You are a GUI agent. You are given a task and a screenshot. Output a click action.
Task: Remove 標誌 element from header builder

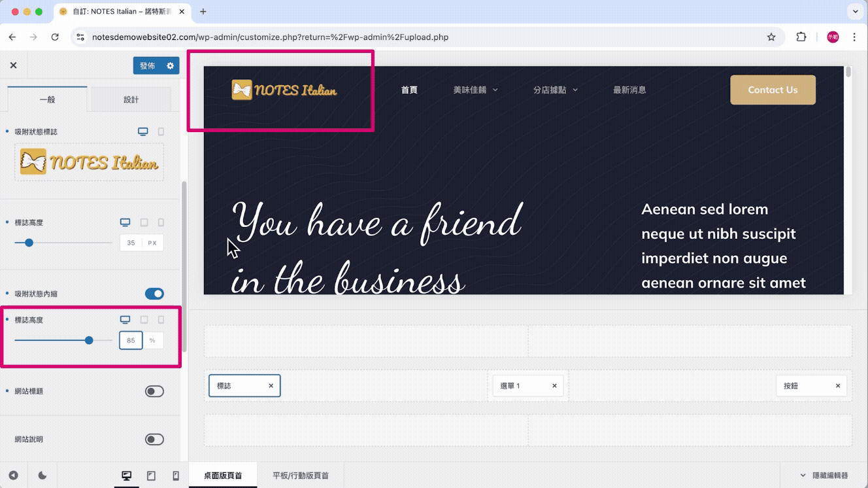click(271, 386)
